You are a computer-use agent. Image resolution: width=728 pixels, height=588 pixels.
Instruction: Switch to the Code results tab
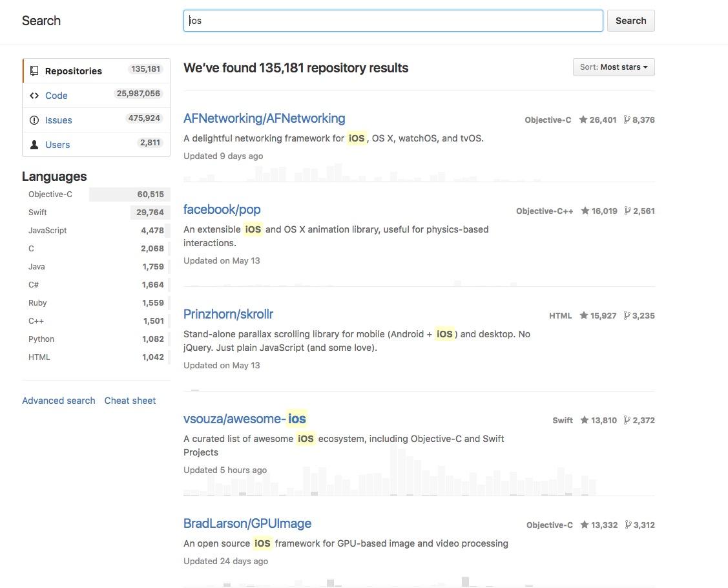pos(56,96)
